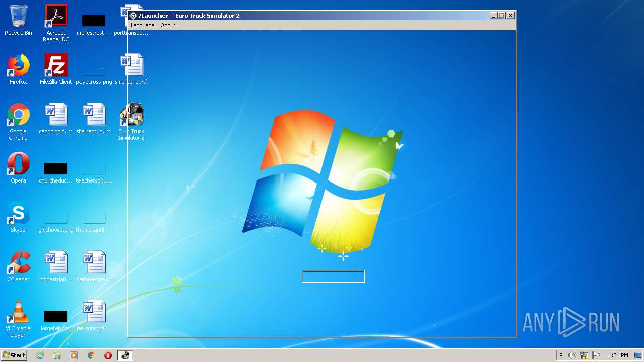Open network status tray icon
Image resolution: width=644 pixels, height=362 pixels.
[x=584, y=355]
